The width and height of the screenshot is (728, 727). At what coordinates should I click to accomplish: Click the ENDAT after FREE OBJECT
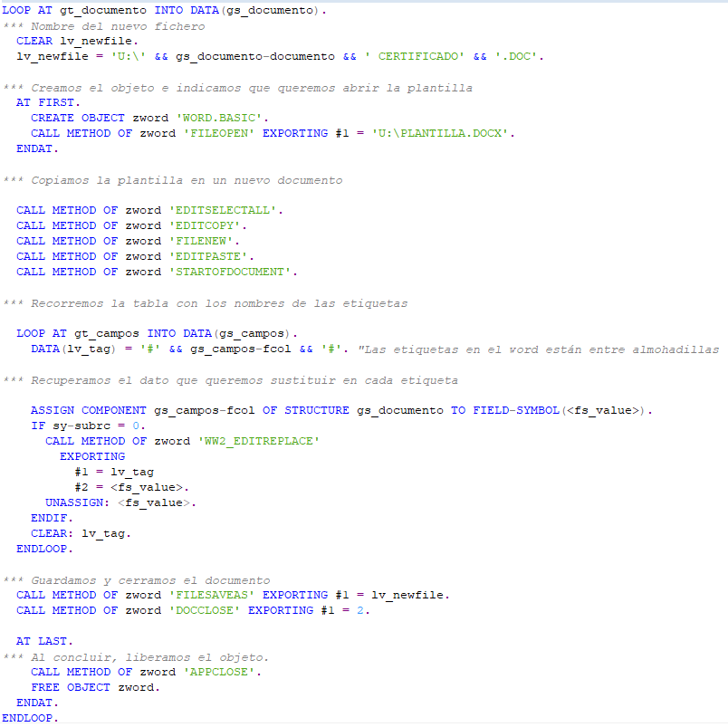pyautogui.click(x=37, y=703)
